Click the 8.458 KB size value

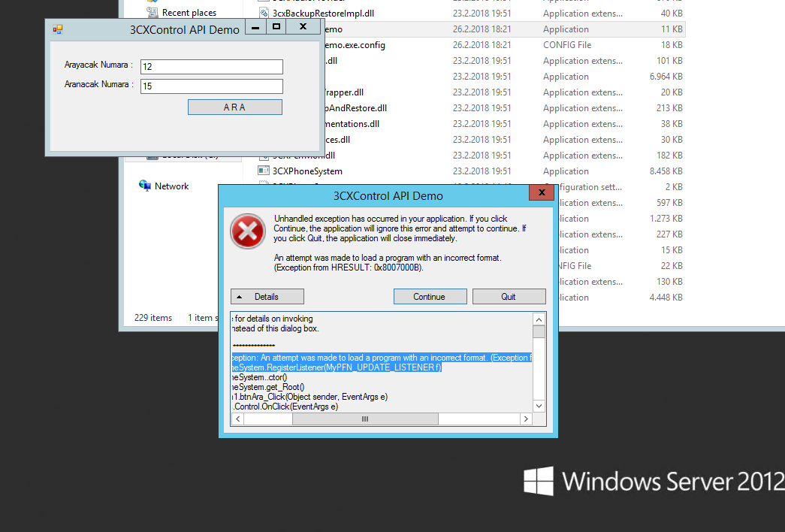tap(666, 171)
